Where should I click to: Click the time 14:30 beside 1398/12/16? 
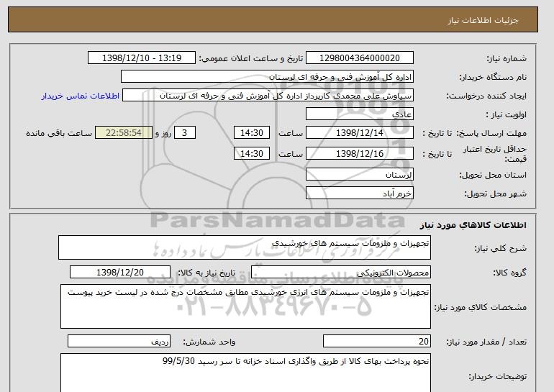click(252, 154)
